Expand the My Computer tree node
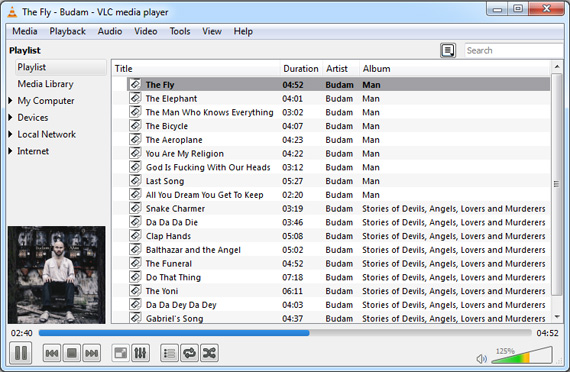 [x=11, y=100]
